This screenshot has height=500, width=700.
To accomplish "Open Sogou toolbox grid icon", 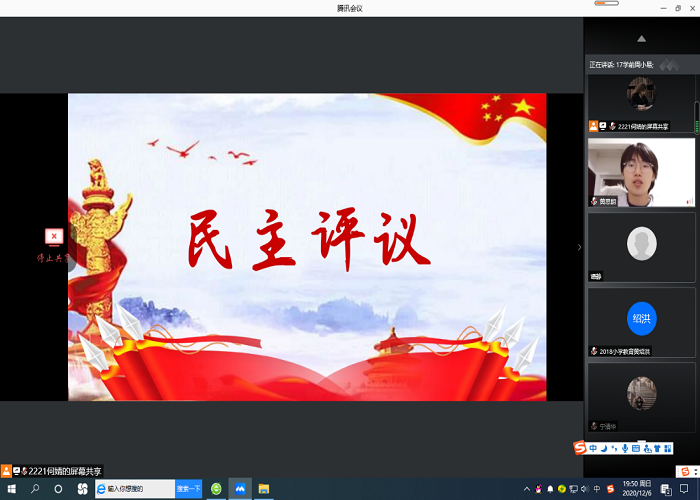I will tap(668, 447).
